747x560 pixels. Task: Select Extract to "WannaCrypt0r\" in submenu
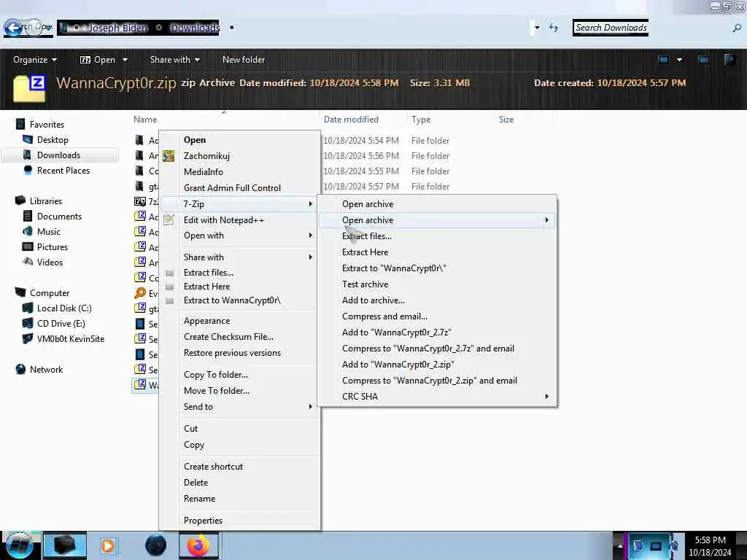(x=393, y=268)
